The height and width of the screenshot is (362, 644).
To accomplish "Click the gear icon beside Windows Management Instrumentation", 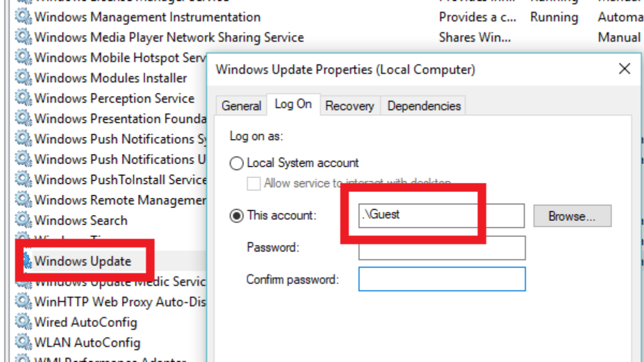I will [x=23, y=17].
